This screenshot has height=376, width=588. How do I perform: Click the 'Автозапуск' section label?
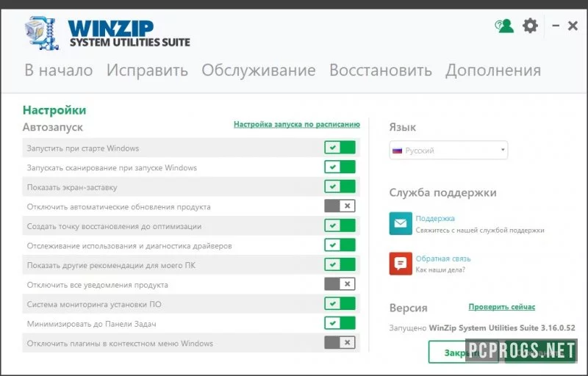click(x=52, y=127)
